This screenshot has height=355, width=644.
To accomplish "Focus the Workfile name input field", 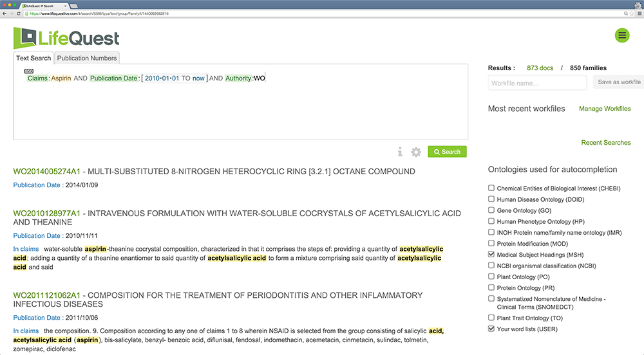I will coord(537,83).
